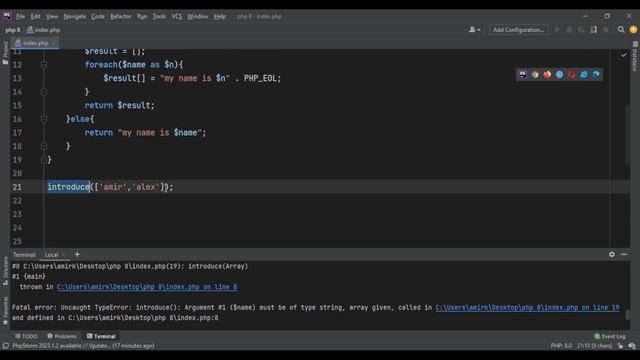This screenshot has width=640, height=360.
Task: Collapse function fold marker on line 19
Action: [x=44, y=160]
